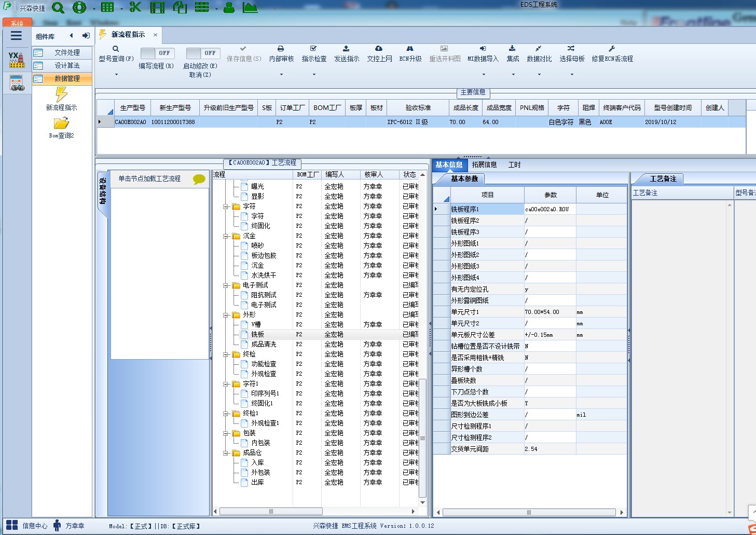Click 内部审核 printer icon
Viewport: 756px width, 535px height.
pos(281,49)
